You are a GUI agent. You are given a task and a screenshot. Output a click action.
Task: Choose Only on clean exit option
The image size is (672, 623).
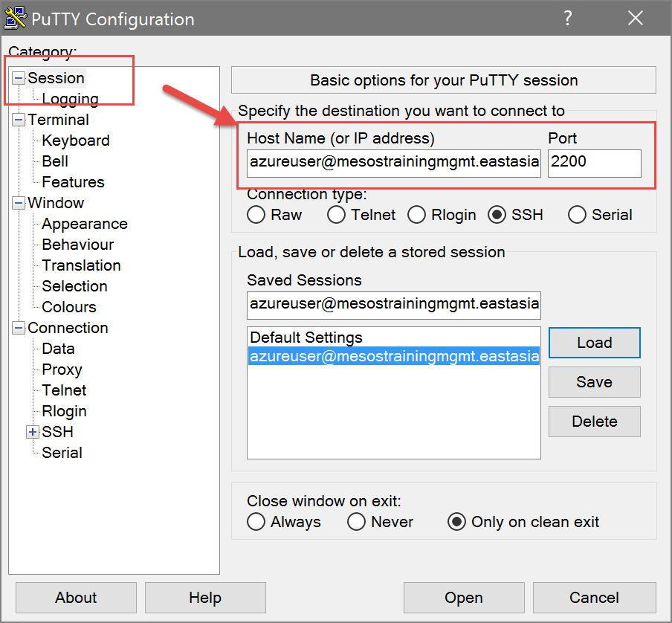click(456, 522)
